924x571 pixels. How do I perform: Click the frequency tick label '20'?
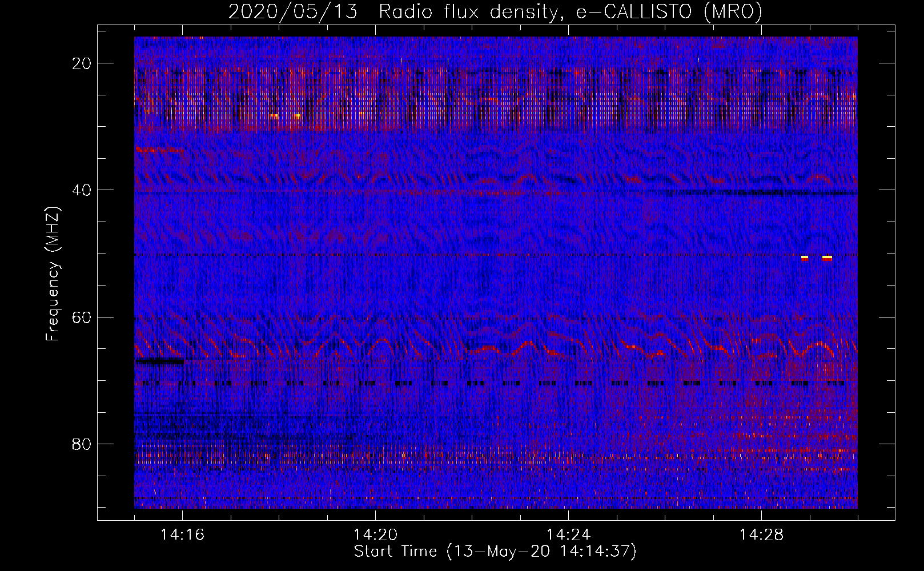click(82, 63)
